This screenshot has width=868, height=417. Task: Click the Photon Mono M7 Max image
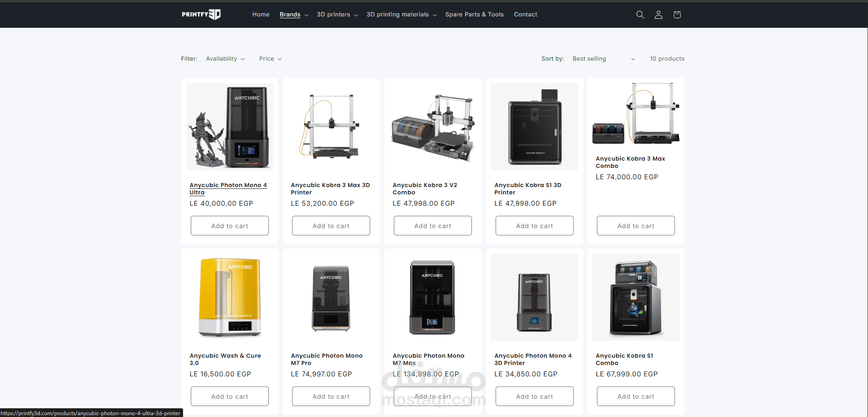click(x=433, y=297)
